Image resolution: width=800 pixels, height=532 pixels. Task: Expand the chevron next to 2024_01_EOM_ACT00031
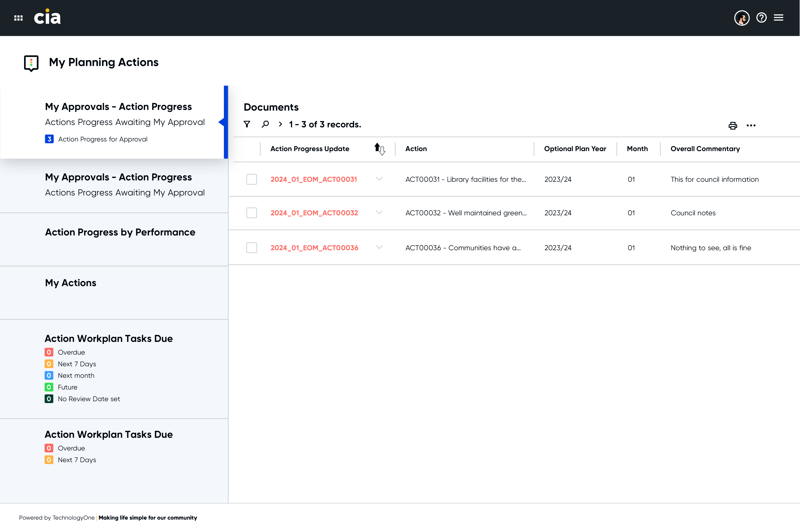379,179
